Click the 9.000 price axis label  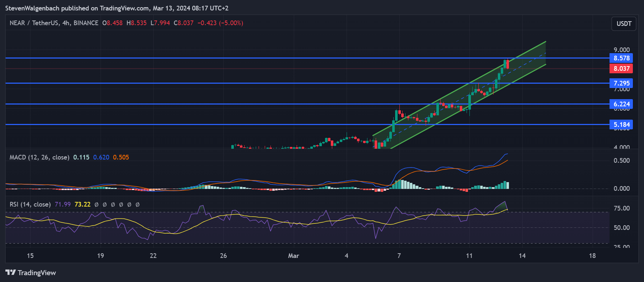[621, 50]
